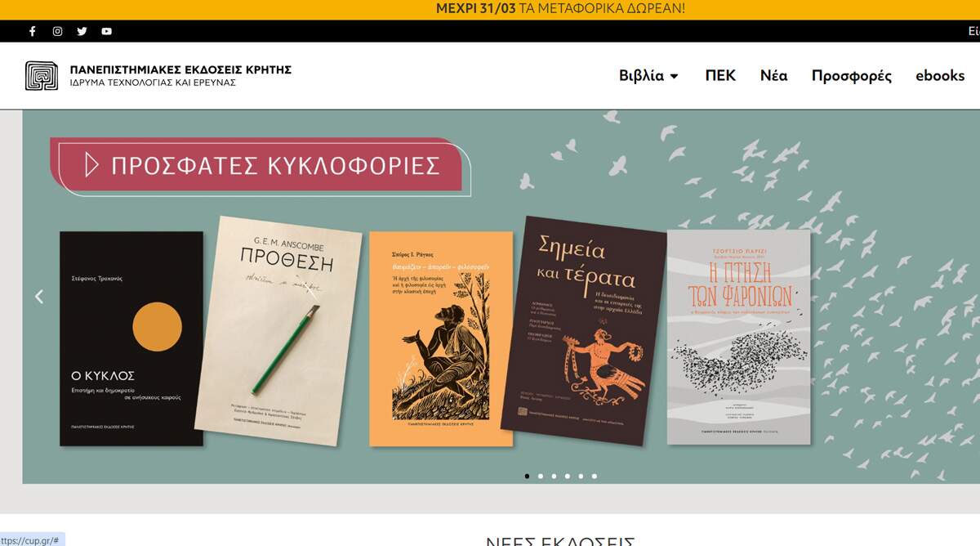Expand the Βιβλία dropdown menu
The width and height of the screenshot is (980, 546).
click(649, 75)
